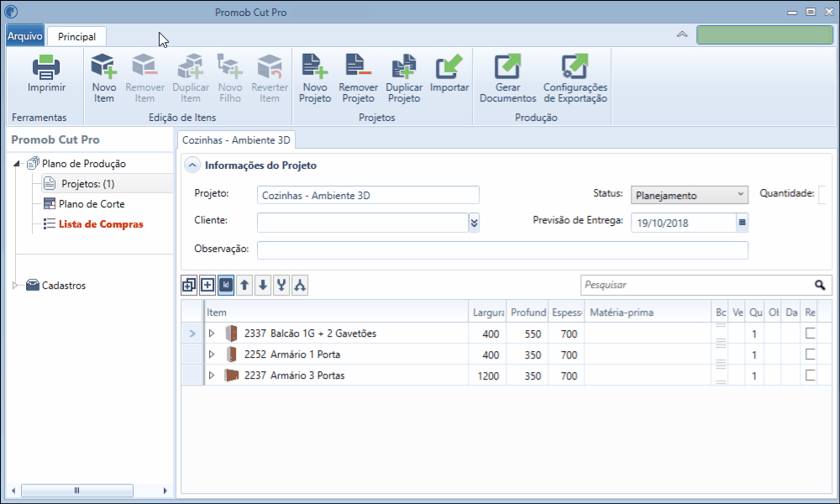Move item up with the up arrow
This screenshot has height=504, width=840.
point(244,285)
